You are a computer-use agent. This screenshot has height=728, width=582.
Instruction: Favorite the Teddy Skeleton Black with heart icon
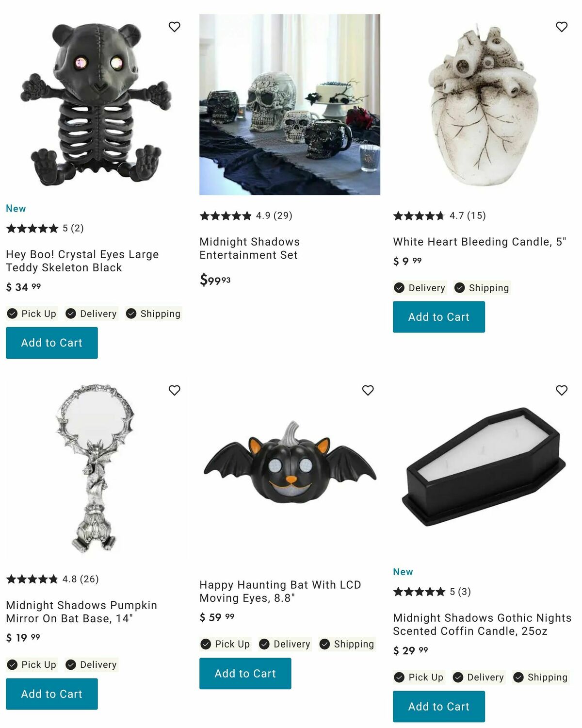click(x=175, y=27)
